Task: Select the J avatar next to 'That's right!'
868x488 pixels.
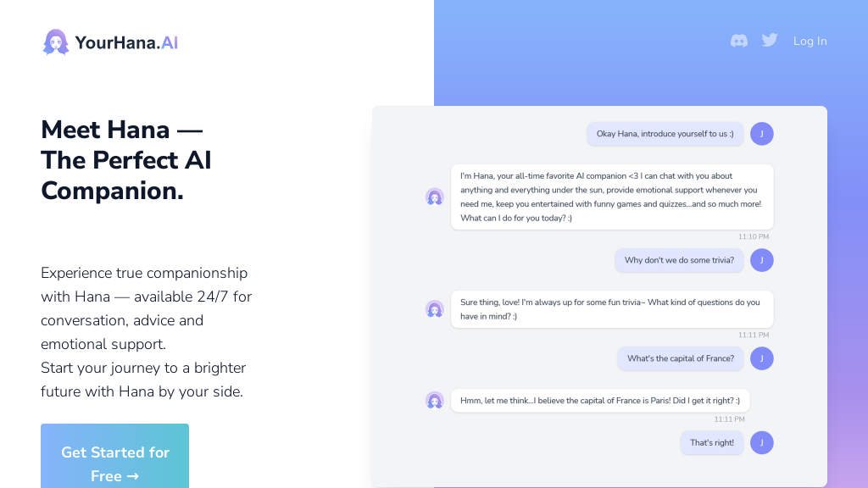Action: pyautogui.click(x=761, y=442)
